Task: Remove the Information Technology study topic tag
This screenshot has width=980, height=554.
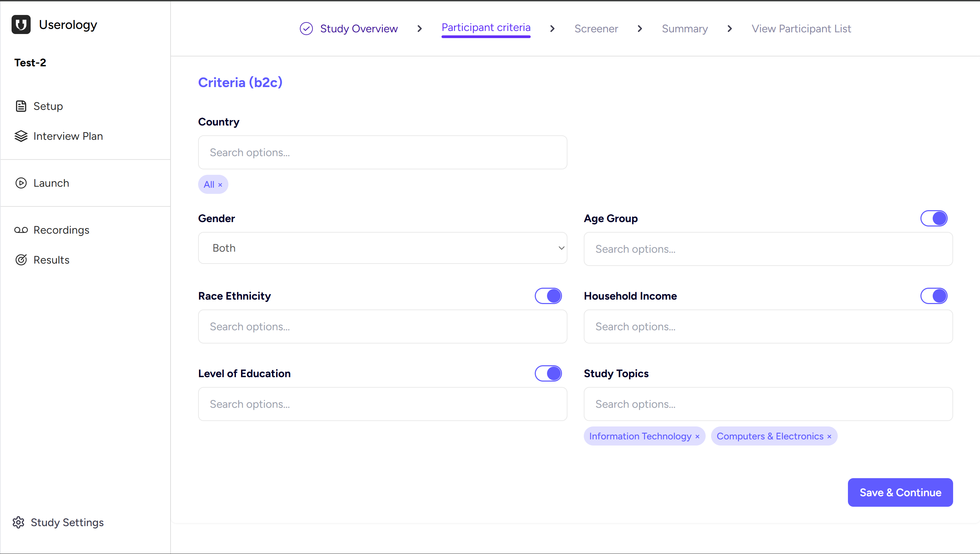Action: [697, 436]
